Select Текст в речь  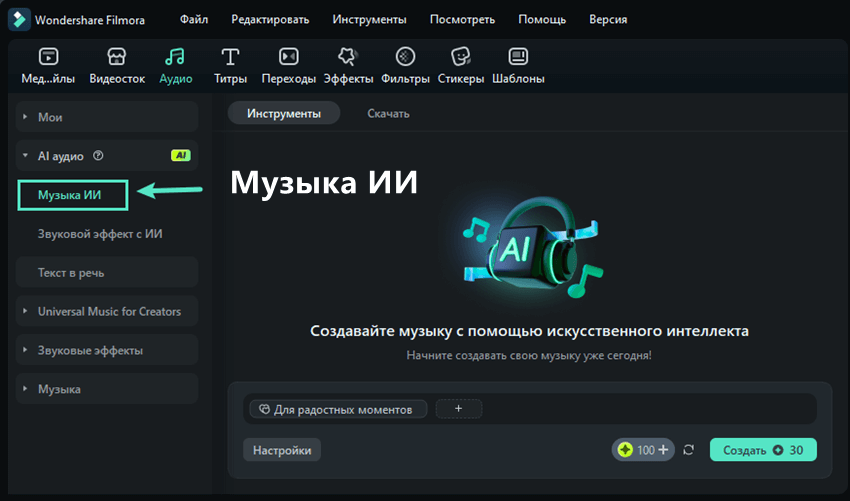coord(107,273)
